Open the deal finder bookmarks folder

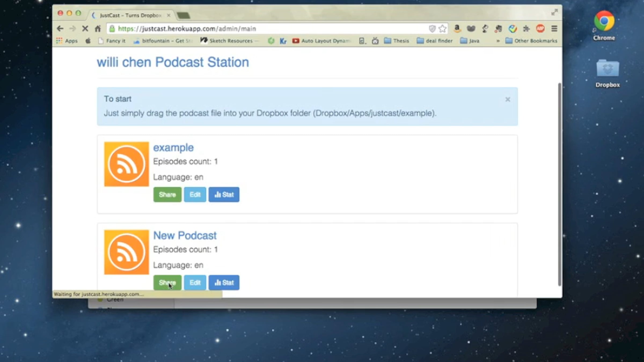coord(434,41)
